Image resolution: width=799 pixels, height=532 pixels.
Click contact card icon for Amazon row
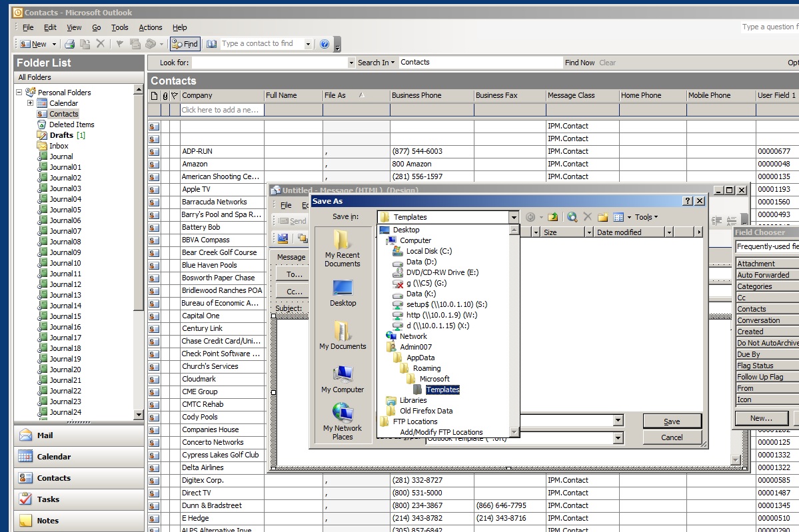pyautogui.click(x=154, y=164)
